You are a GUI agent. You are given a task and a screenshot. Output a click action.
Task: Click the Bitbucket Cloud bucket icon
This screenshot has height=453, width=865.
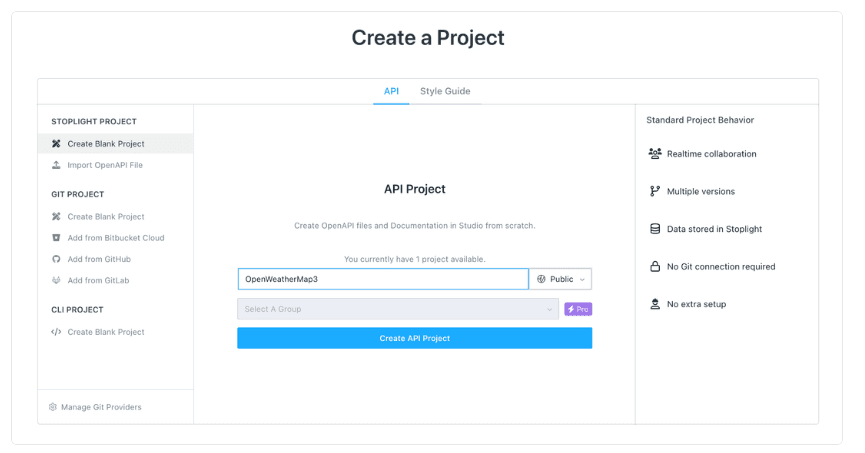[56, 238]
